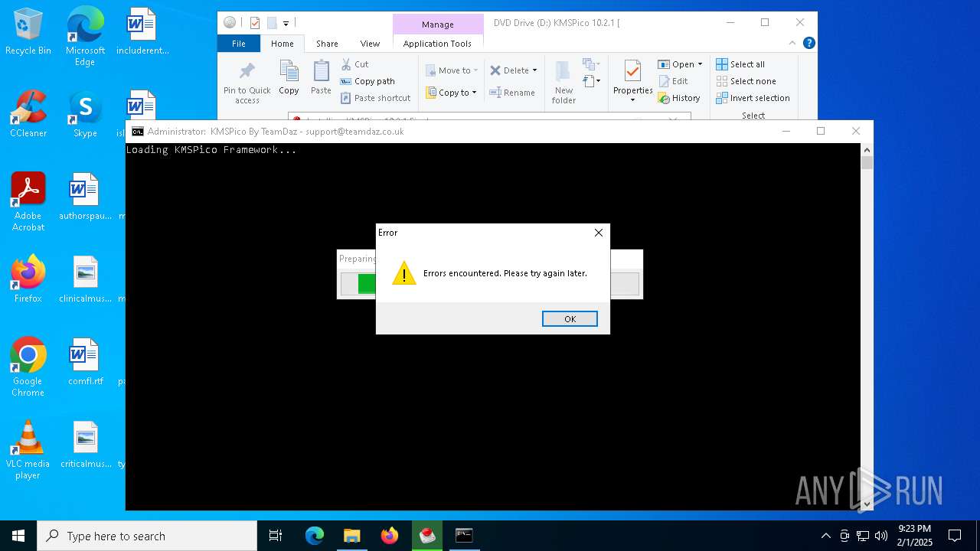Open the File tab in Explorer
The image size is (980, 551).
pos(239,44)
